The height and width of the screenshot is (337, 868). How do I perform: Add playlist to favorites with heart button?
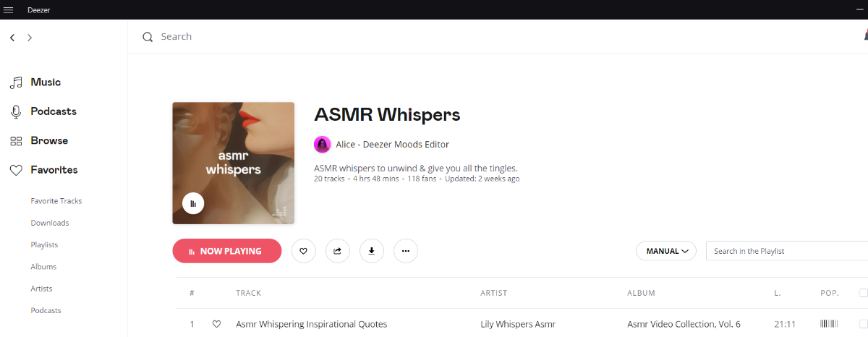pyautogui.click(x=304, y=251)
